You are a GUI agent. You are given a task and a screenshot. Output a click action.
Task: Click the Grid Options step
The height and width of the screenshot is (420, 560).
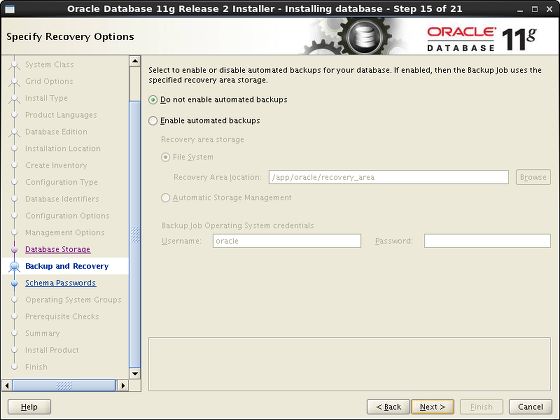click(x=49, y=81)
